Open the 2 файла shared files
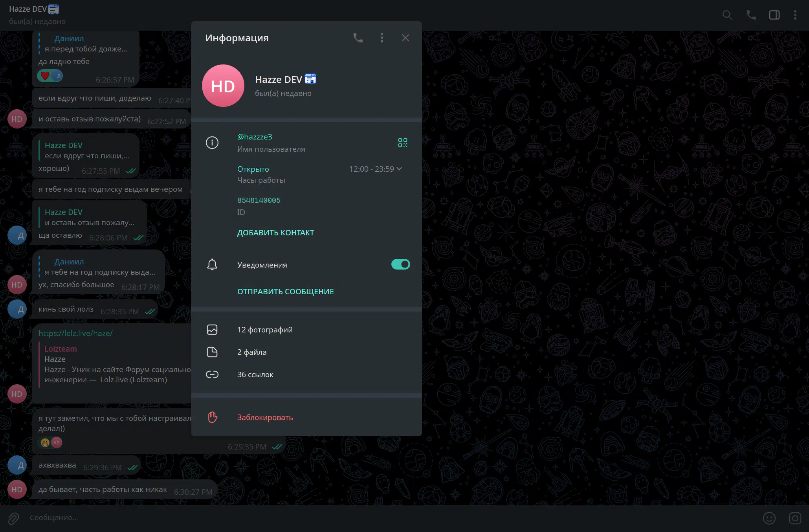The width and height of the screenshot is (809, 532). (x=251, y=352)
